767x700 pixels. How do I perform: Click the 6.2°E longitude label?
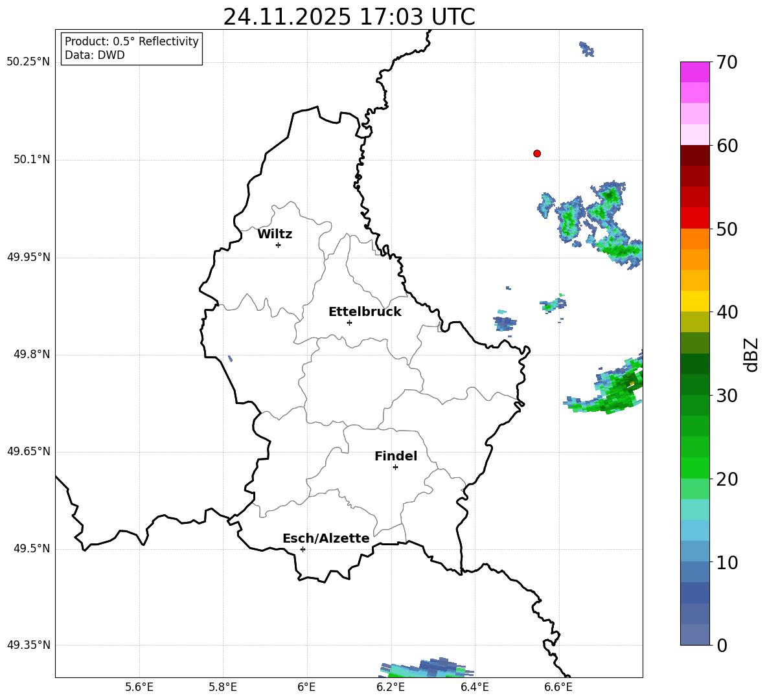point(391,687)
